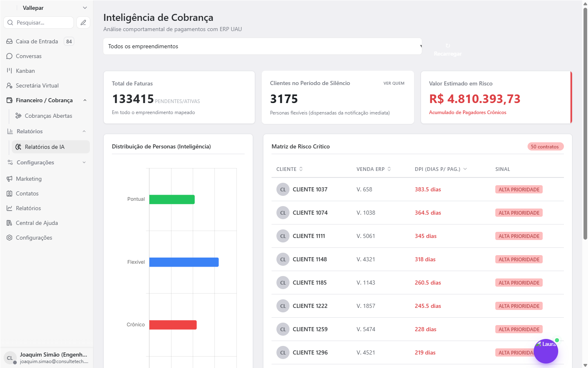Viewport: 588px width, 368px height.
Task: Click the 84 unread badge
Action: click(x=69, y=41)
